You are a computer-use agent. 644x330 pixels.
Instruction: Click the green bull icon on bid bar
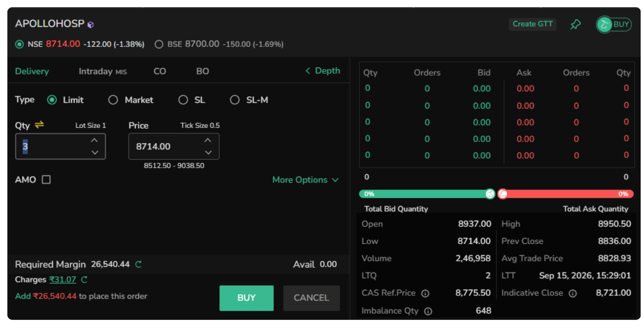pyautogui.click(x=490, y=194)
